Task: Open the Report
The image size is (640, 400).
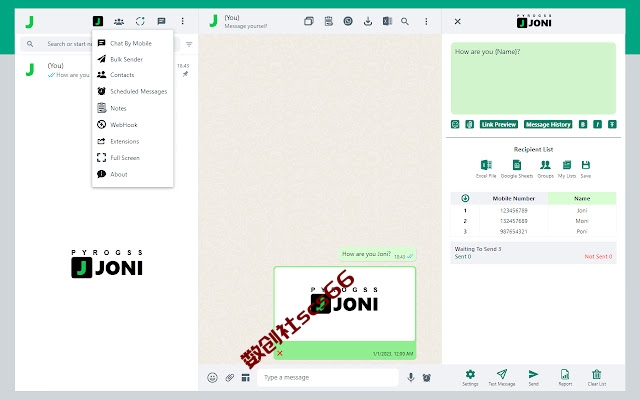Action: [565, 378]
